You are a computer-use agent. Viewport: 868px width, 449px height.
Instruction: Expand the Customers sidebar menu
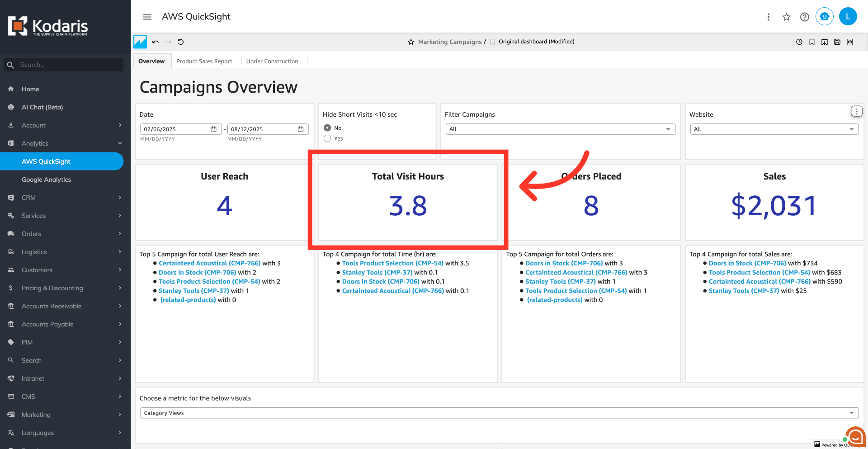click(x=65, y=270)
